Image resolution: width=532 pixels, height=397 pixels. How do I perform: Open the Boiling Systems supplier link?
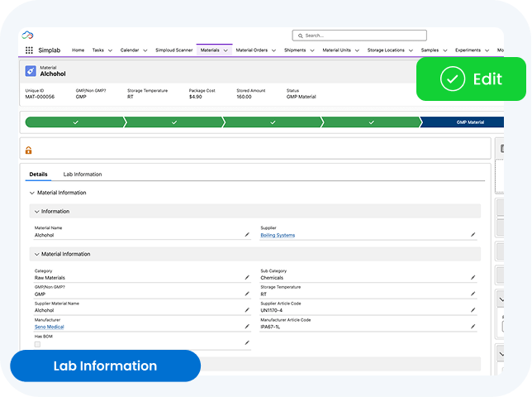pos(278,235)
